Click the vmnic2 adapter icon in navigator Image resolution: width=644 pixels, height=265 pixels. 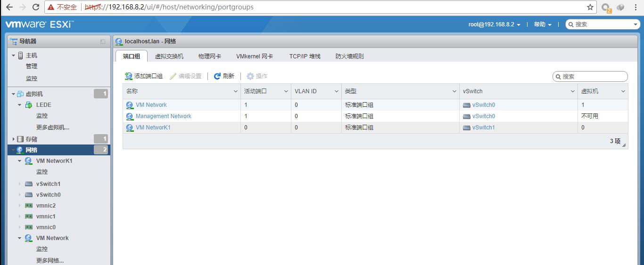[x=29, y=206]
